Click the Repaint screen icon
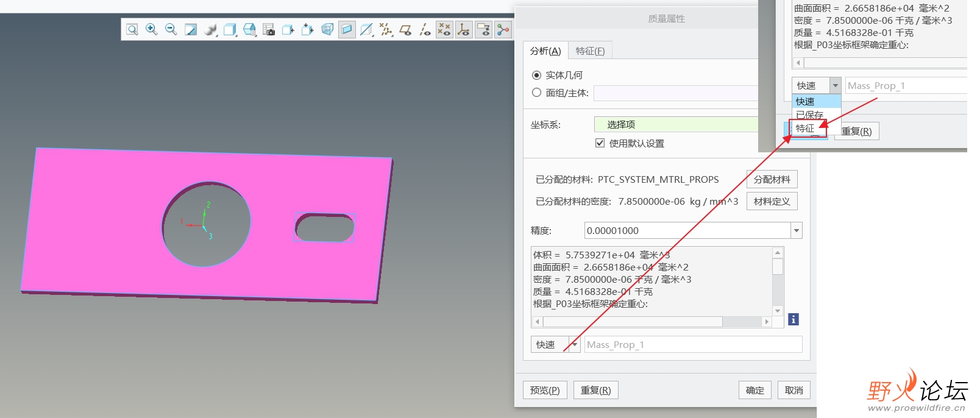The image size is (980, 418). click(x=191, y=29)
